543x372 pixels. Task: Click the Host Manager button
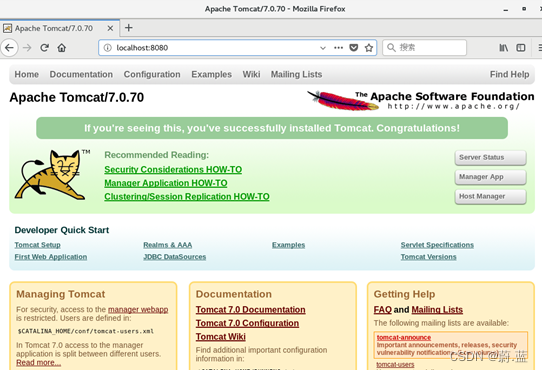point(490,196)
